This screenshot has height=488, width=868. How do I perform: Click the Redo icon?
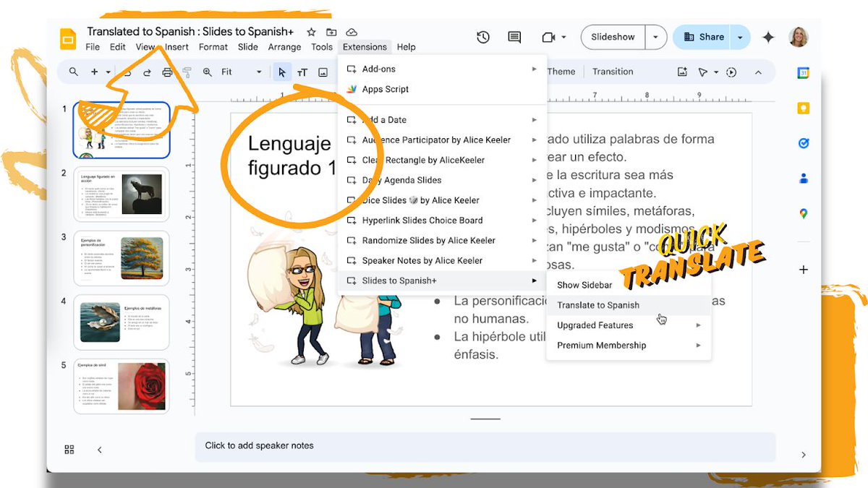pyautogui.click(x=148, y=72)
